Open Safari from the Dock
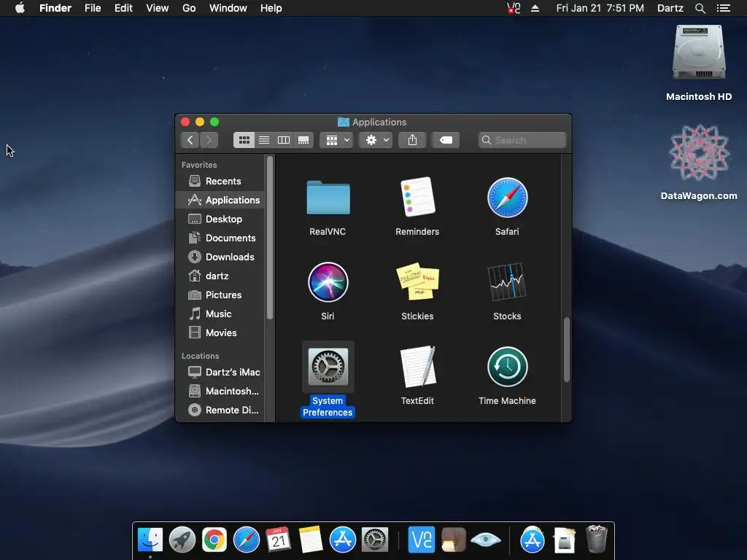Screen dimensions: 747x560 click(x=247, y=540)
